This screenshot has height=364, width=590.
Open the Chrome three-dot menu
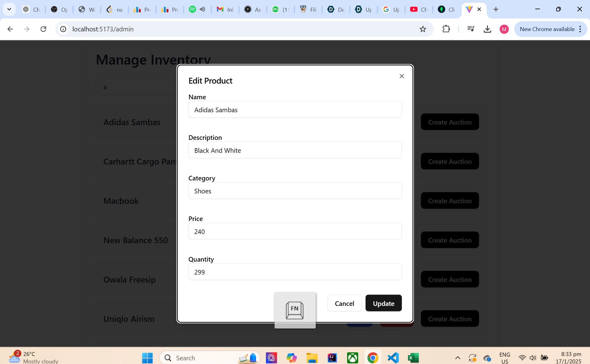(580, 29)
